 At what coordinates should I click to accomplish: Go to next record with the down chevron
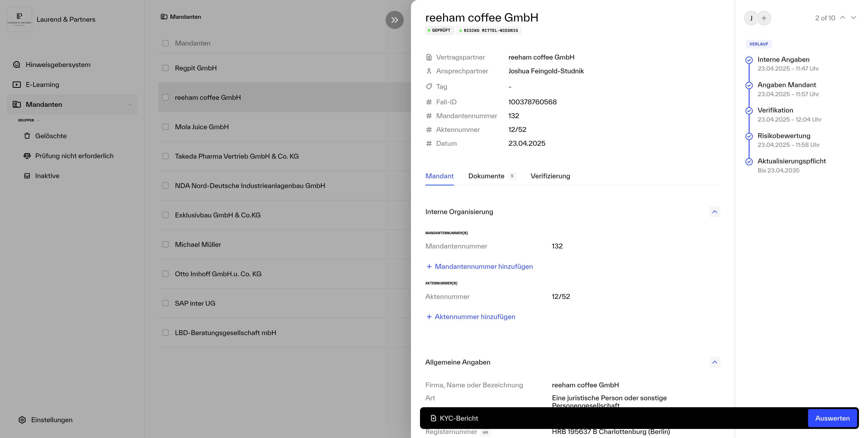(854, 18)
